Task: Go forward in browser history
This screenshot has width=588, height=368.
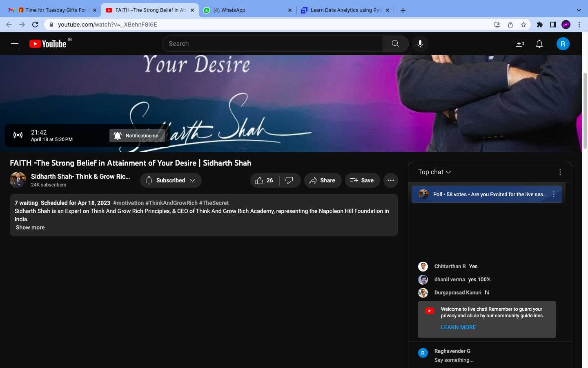Action: coord(22,25)
